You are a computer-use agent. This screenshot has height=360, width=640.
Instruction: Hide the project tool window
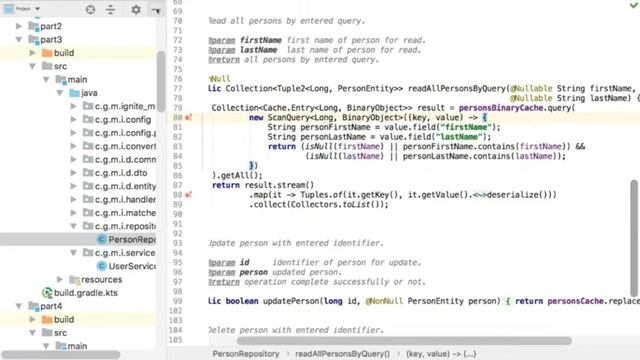156,10
